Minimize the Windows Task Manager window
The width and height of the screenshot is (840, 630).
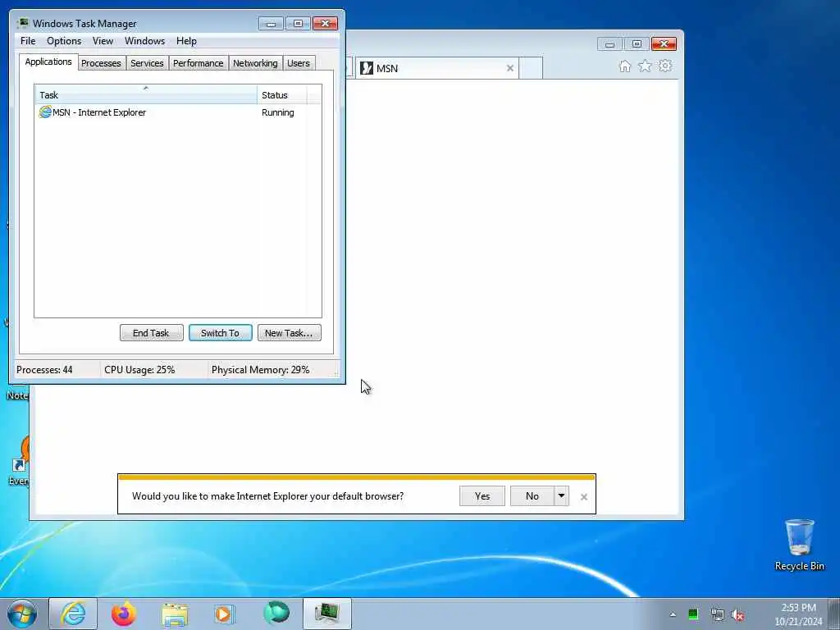coord(271,23)
